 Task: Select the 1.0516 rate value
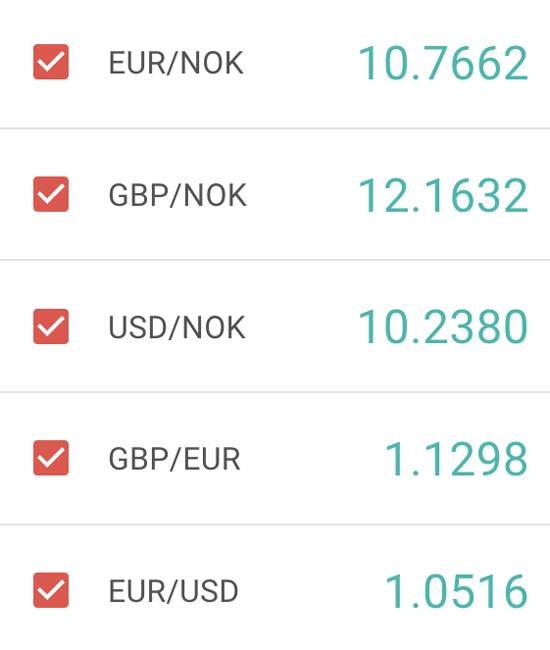coord(456,591)
